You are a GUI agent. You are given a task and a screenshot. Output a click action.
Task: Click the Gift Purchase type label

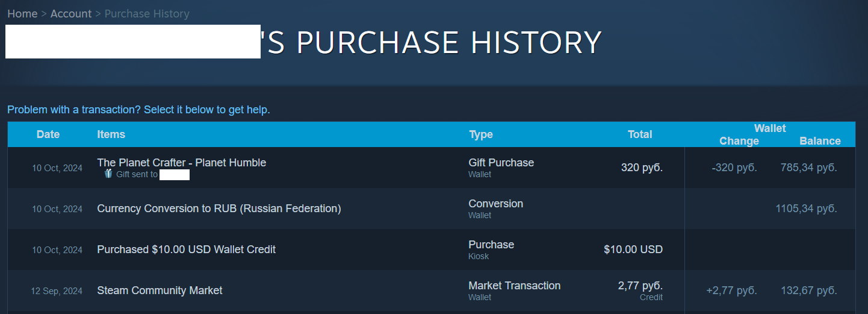(501, 163)
